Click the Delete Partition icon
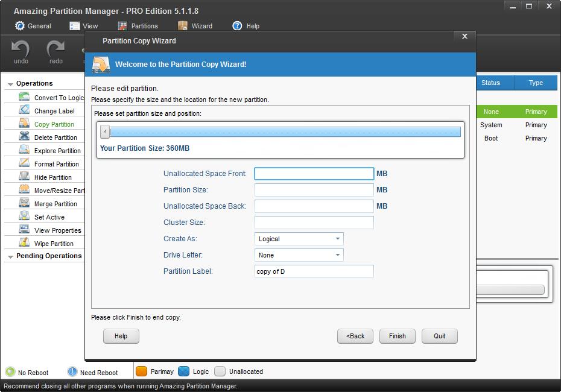The image size is (561, 392). [24, 136]
